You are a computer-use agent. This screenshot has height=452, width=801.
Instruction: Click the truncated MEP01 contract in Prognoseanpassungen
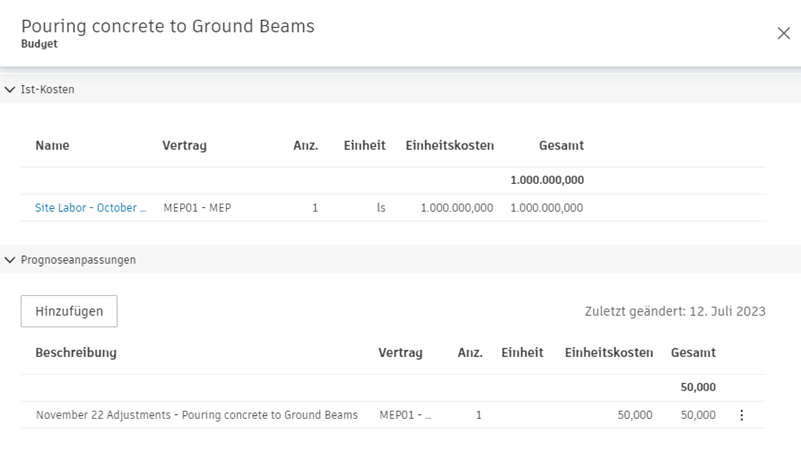coord(405,415)
